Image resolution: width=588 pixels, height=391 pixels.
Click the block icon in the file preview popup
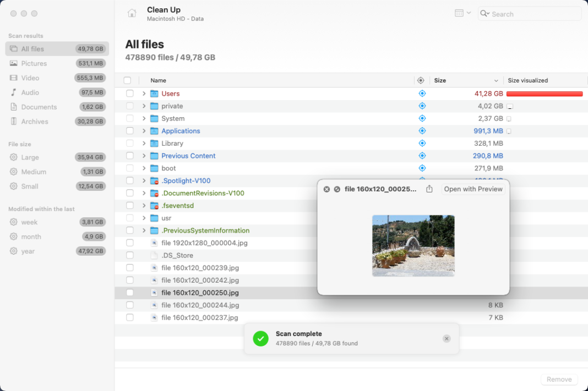click(337, 189)
